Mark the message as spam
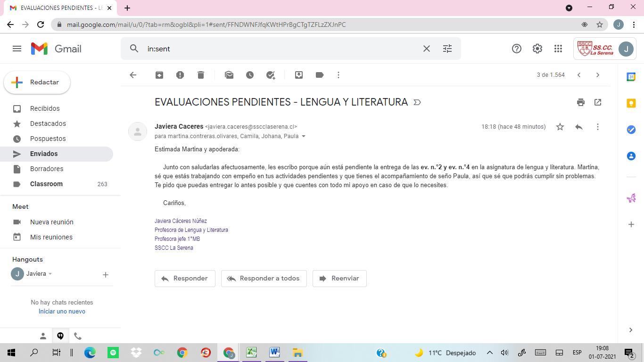 tap(180, 75)
